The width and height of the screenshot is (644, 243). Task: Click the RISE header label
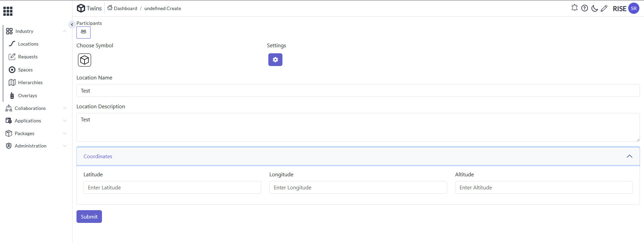[620, 9]
